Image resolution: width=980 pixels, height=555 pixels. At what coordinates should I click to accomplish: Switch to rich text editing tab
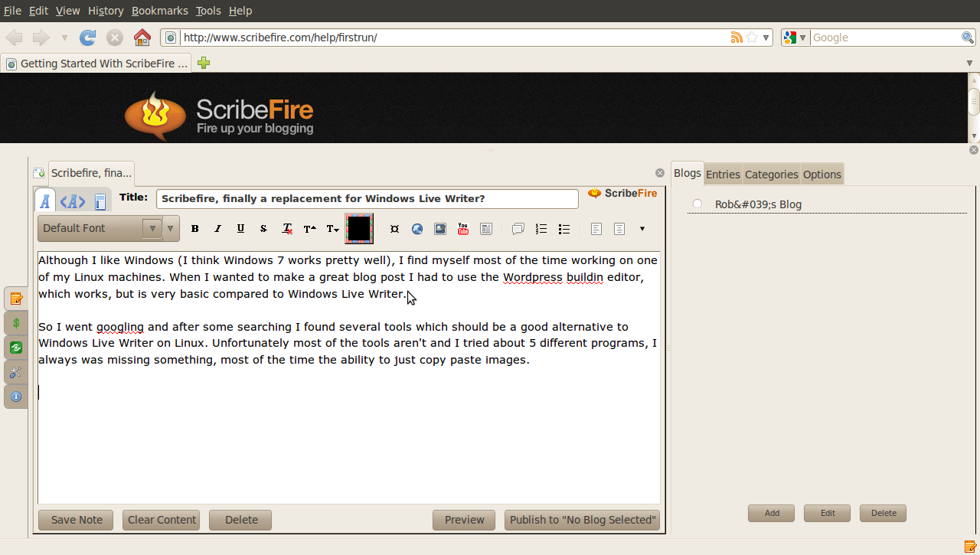coord(45,201)
